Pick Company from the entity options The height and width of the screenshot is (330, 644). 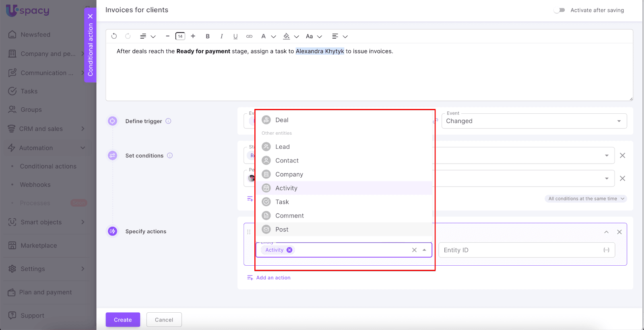289,174
